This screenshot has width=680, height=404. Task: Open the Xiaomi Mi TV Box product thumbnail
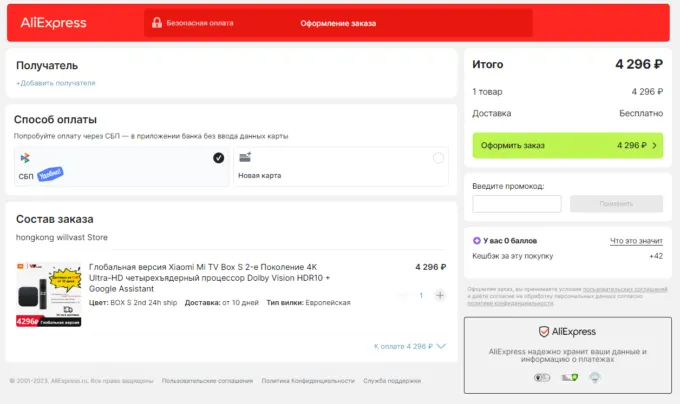point(48,295)
